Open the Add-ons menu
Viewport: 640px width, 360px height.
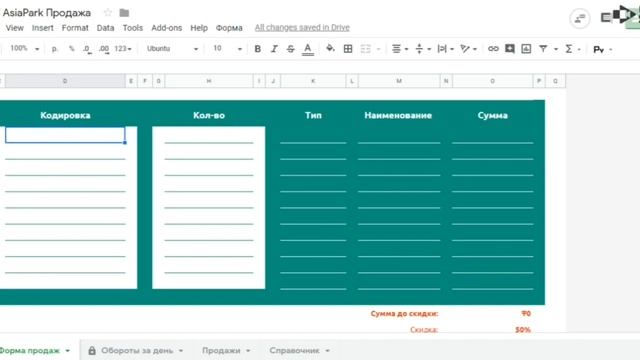[167, 28]
